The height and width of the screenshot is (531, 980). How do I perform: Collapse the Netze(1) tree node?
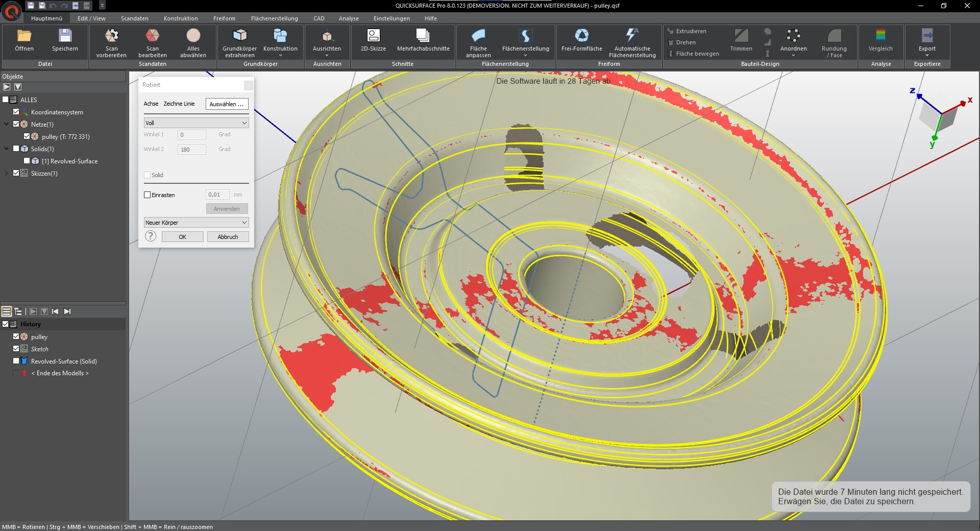7,124
